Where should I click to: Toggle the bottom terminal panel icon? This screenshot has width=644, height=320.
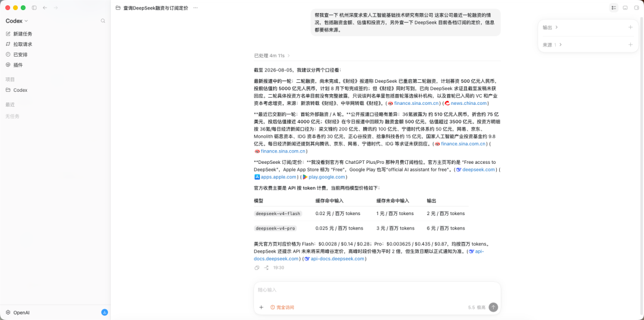coord(625,8)
